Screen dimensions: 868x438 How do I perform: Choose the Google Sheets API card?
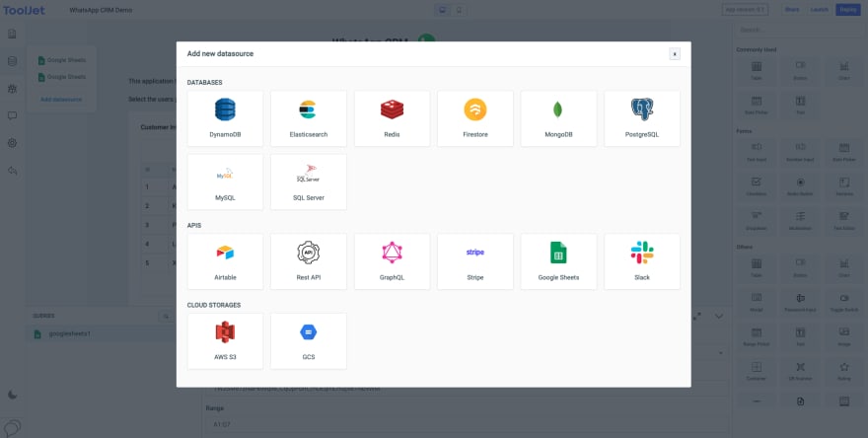(x=558, y=261)
